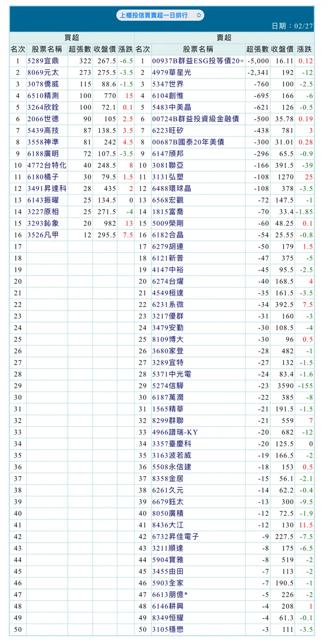This screenshot has width=330, height=644.
Task: View stock 3526凡甲
Action: pyautogui.click(x=43, y=235)
